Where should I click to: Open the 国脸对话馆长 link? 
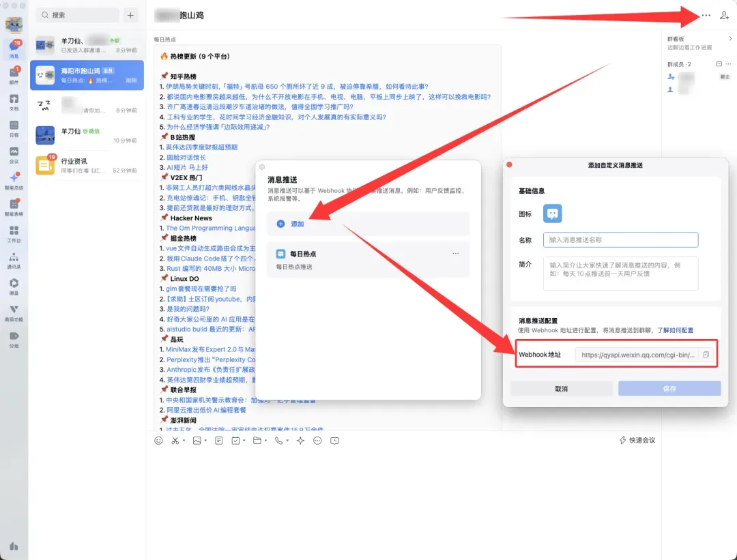point(186,158)
